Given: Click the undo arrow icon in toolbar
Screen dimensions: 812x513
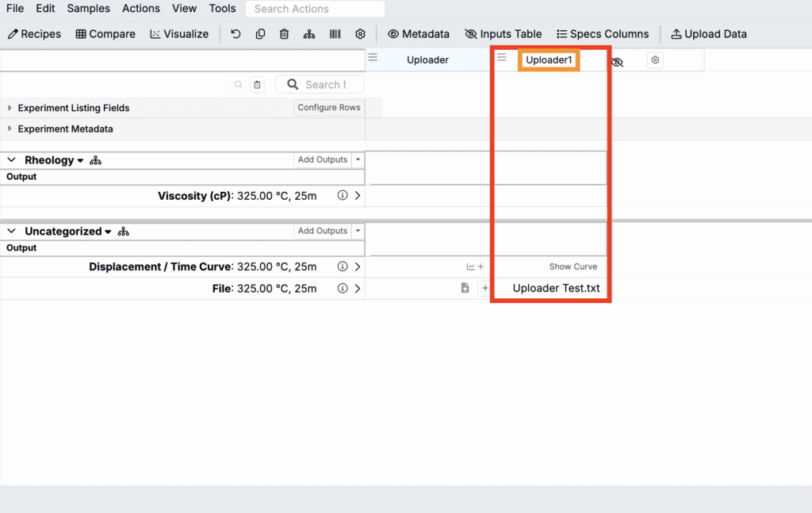Looking at the screenshot, I should click(x=236, y=34).
